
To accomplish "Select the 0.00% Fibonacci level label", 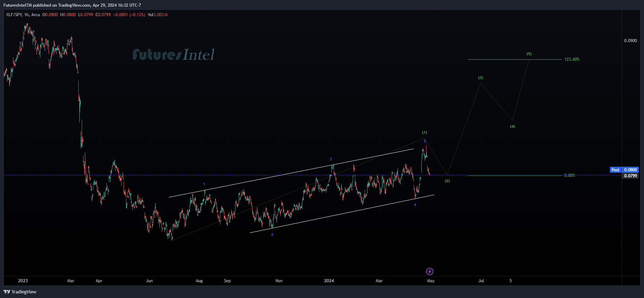I will [x=569, y=176].
